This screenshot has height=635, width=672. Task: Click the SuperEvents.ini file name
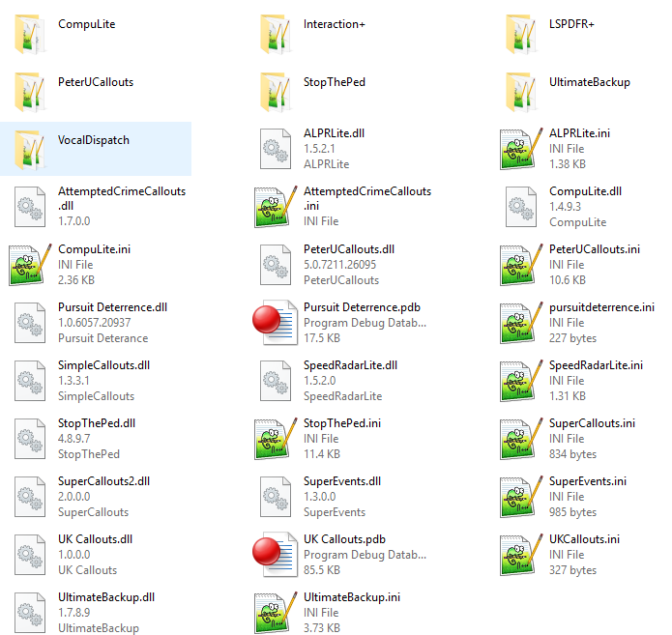(588, 481)
